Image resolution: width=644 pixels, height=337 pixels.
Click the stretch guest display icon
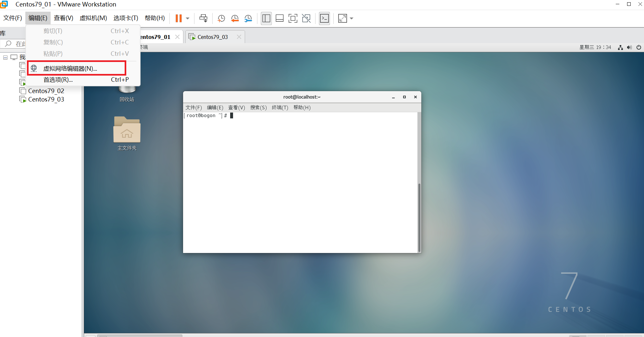(x=342, y=18)
